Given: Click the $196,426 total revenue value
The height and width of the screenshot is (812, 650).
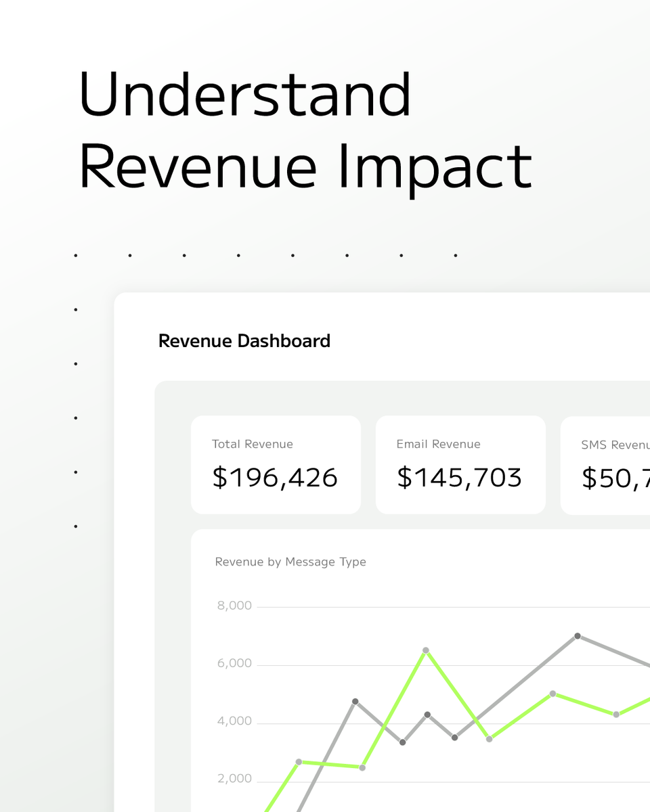Looking at the screenshot, I should 275,478.
